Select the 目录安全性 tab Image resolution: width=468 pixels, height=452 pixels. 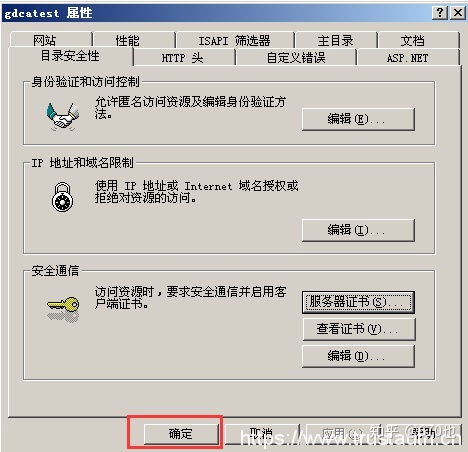click(x=70, y=56)
